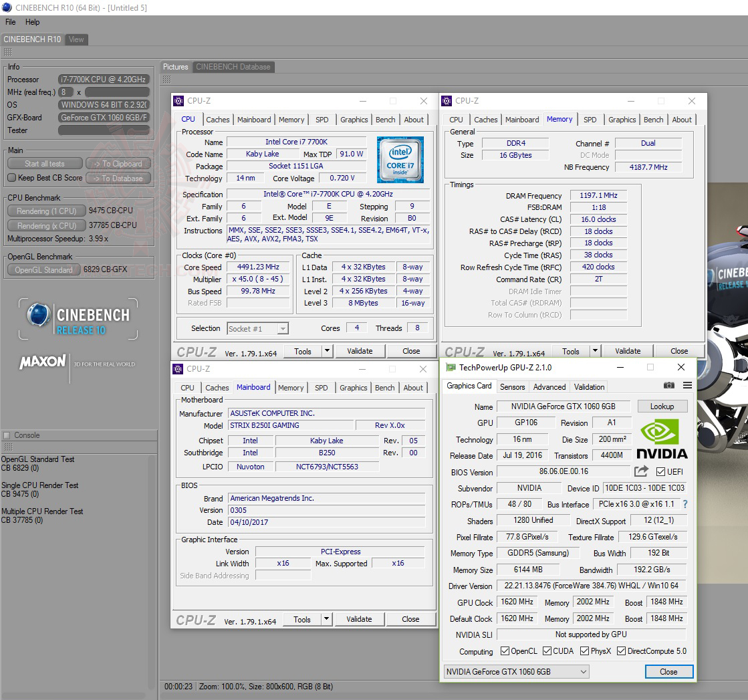Toggle the UEFI checkbox in GPU-Z

(659, 471)
